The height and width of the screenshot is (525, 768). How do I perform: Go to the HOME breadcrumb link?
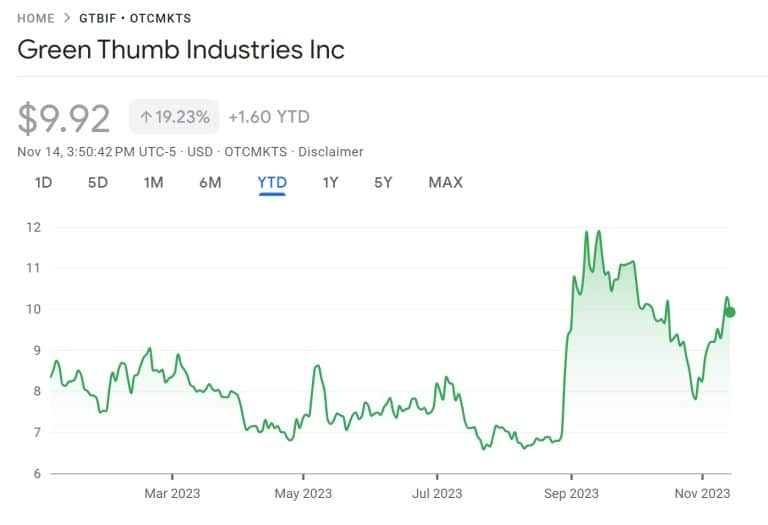click(36, 19)
